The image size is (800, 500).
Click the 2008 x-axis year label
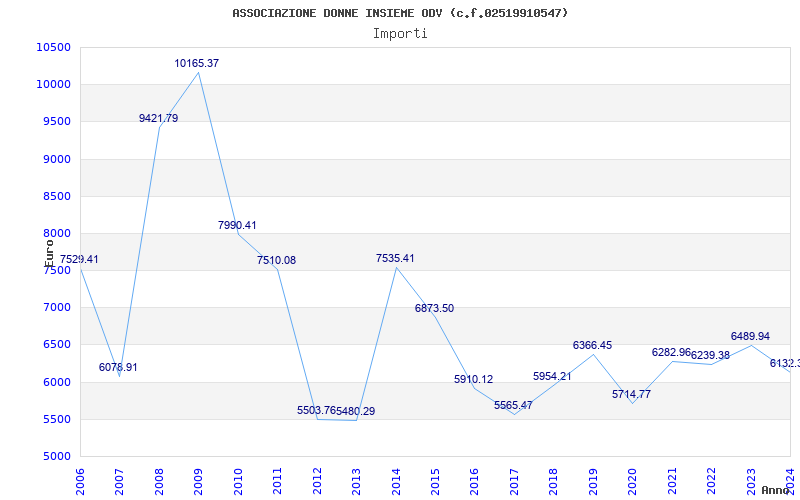point(159,481)
